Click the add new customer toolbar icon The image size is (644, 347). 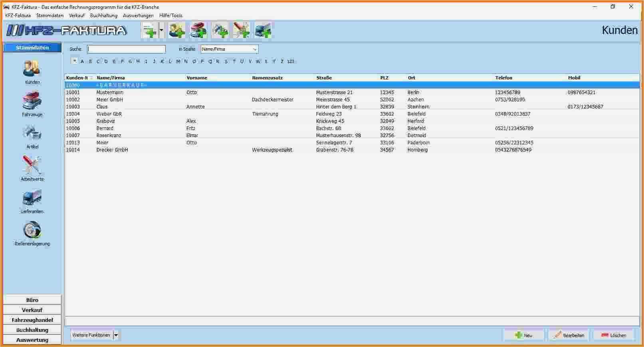tap(177, 31)
